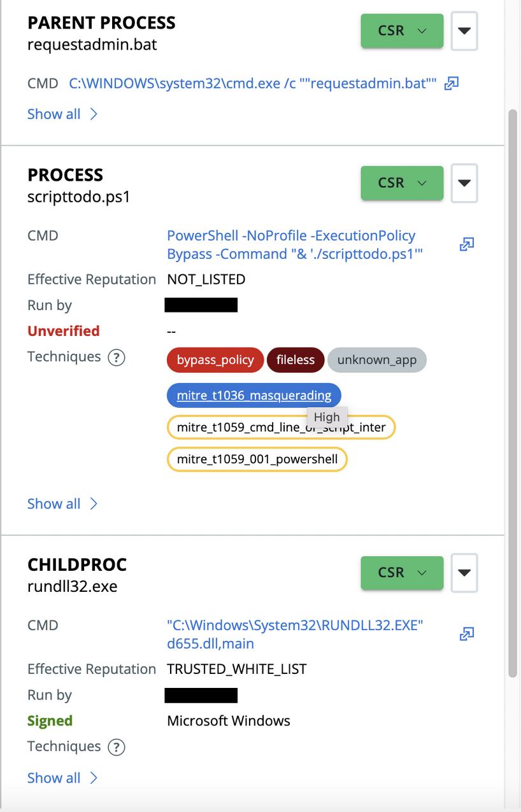Expand actions arrow for parent process
The height and width of the screenshot is (812, 521).
click(464, 31)
